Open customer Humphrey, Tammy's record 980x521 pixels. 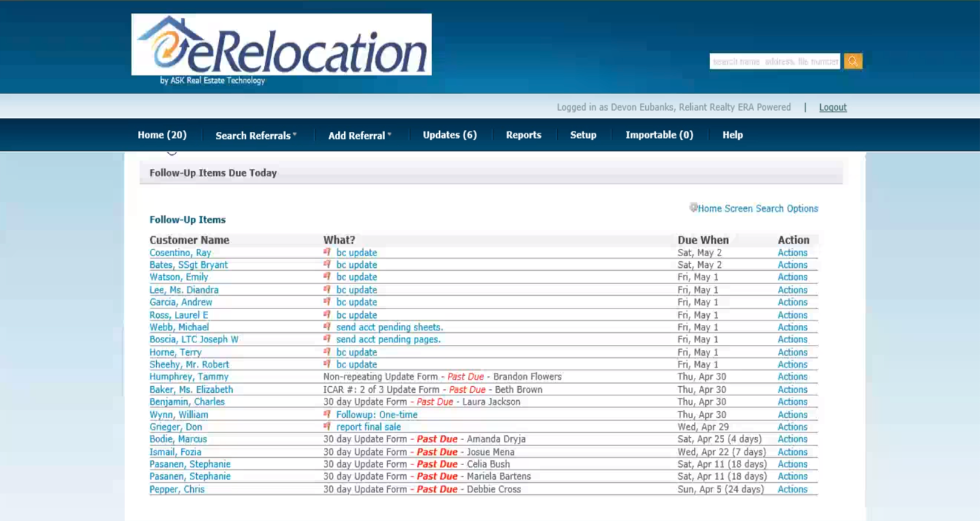189,376
